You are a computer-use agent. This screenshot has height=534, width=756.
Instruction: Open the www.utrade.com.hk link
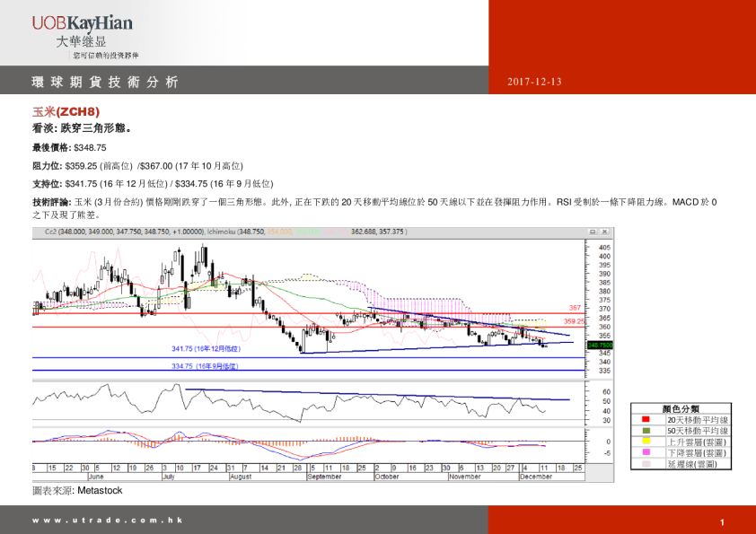(x=108, y=521)
